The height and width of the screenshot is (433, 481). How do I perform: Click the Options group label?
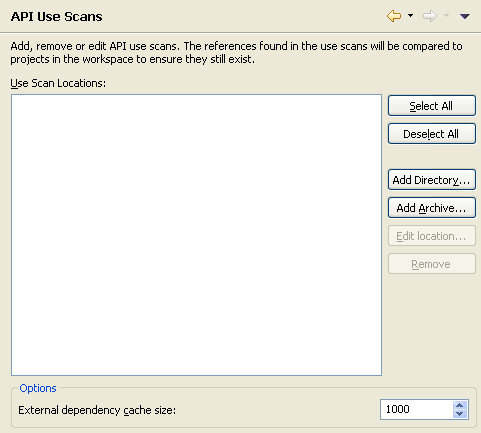(38, 388)
